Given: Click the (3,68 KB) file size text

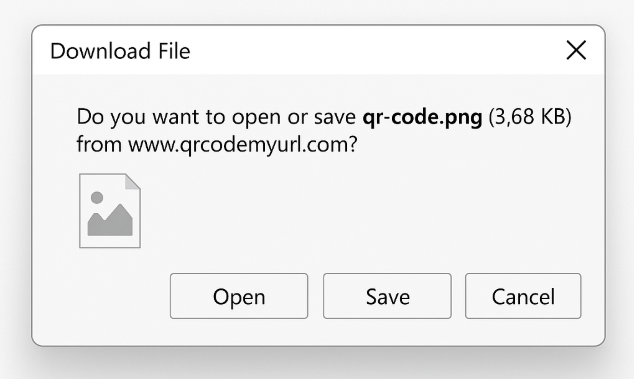Looking at the screenshot, I should 530,117.
